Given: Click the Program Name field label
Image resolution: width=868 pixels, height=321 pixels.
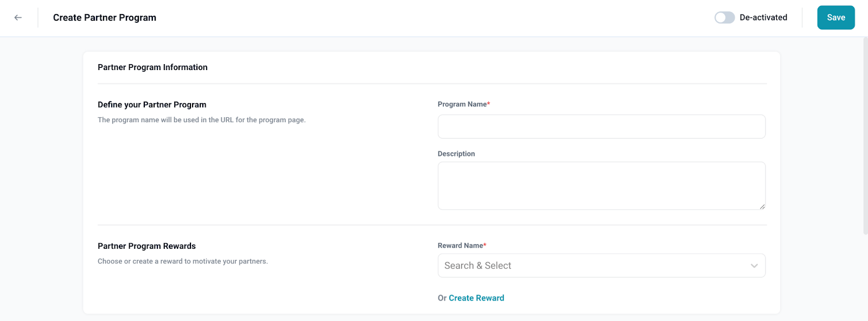Looking at the screenshot, I should pyautogui.click(x=462, y=104).
